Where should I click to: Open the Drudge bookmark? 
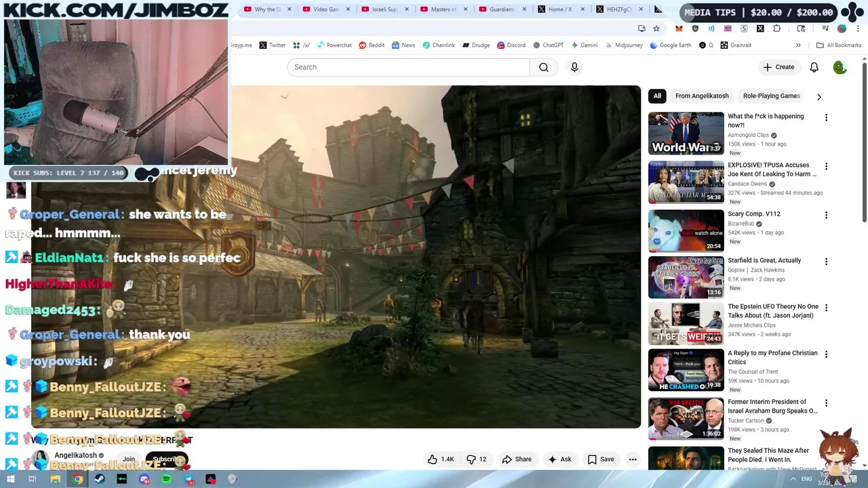[x=476, y=45]
